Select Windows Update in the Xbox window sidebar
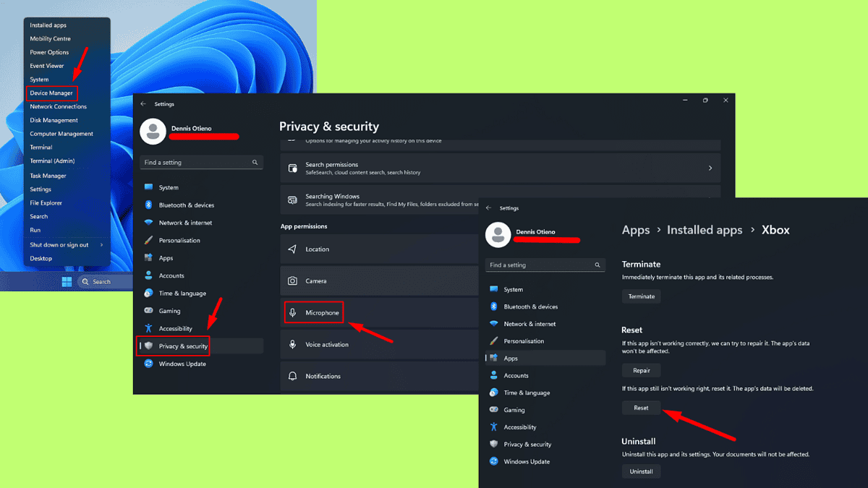This screenshot has height=488, width=868. tap(545, 461)
